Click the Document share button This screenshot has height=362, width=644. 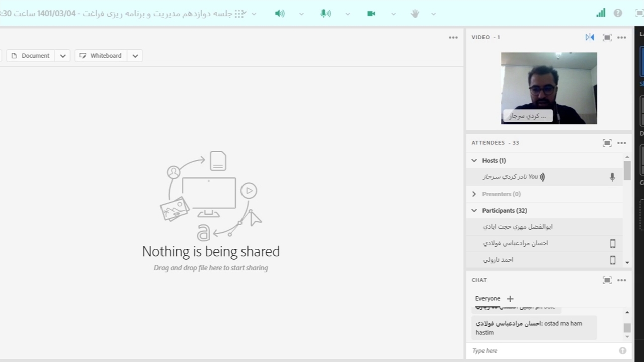tap(31, 56)
